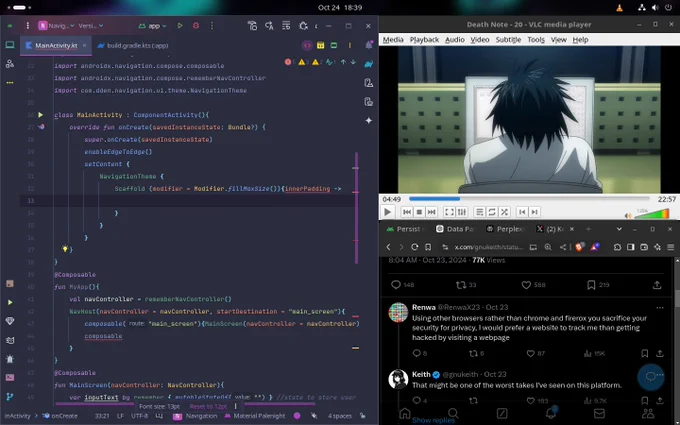Open the App Quality Insights gem icon
This screenshot has height=425, width=680.
click(x=10, y=321)
